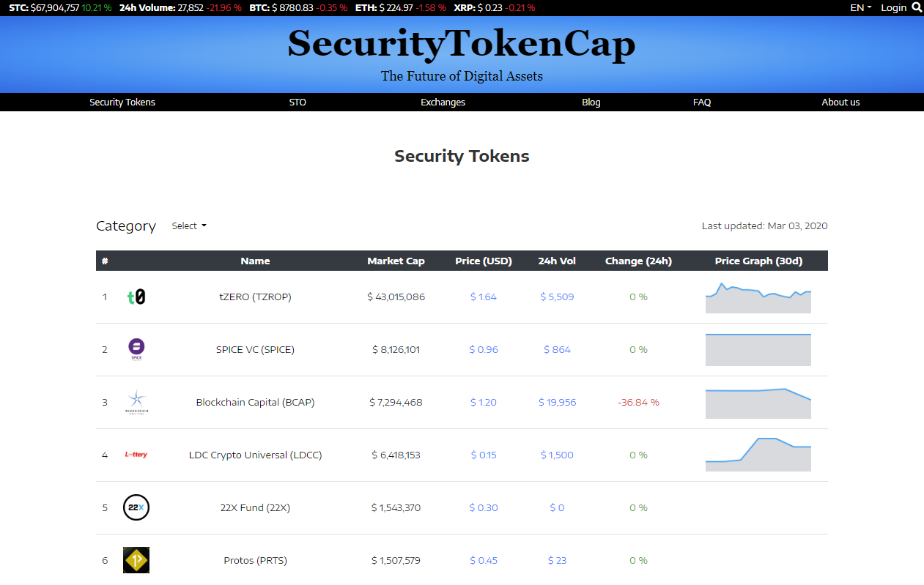
Task: Click the -36.84 % change value
Action: pos(638,402)
